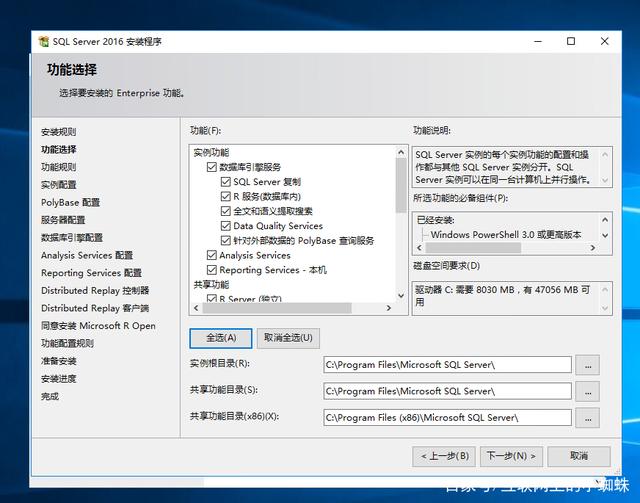This screenshot has height=503, width=640.
Task: Select 服务器配置 step in sidebar
Action: pyautogui.click(x=63, y=220)
